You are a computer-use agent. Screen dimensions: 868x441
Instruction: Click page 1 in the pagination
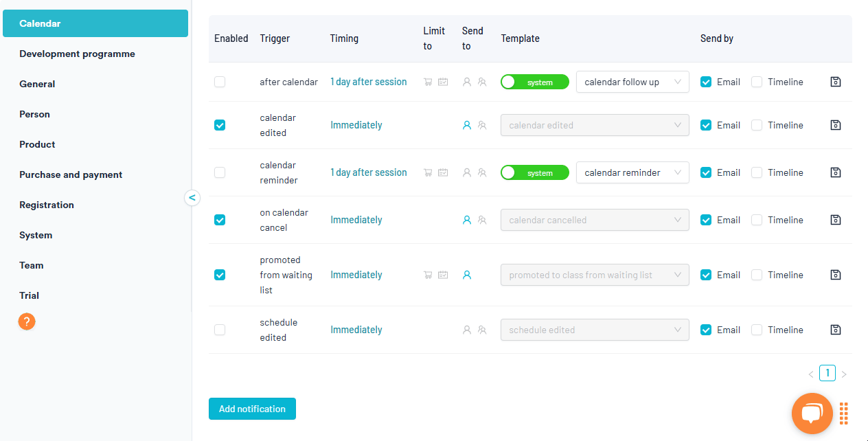click(x=827, y=373)
